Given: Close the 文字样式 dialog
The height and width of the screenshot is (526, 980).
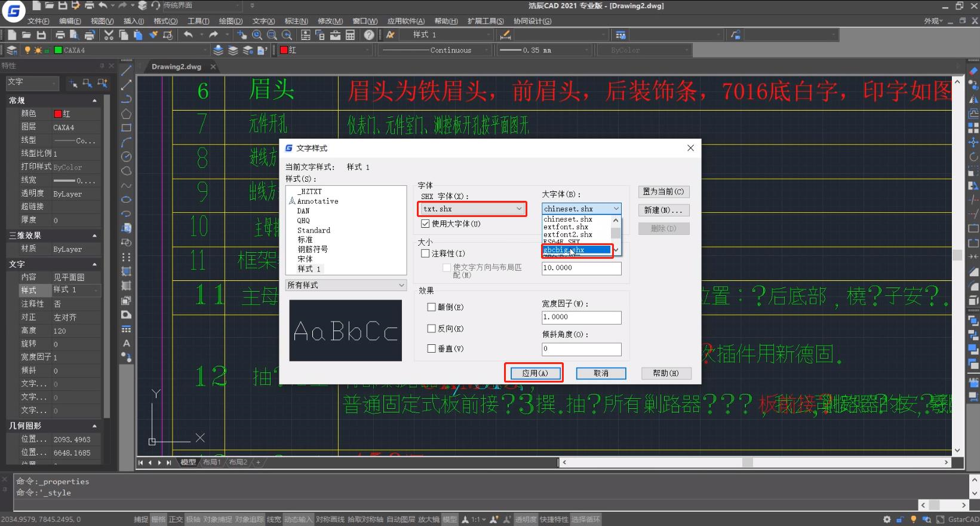Looking at the screenshot, I should [690, 148].
